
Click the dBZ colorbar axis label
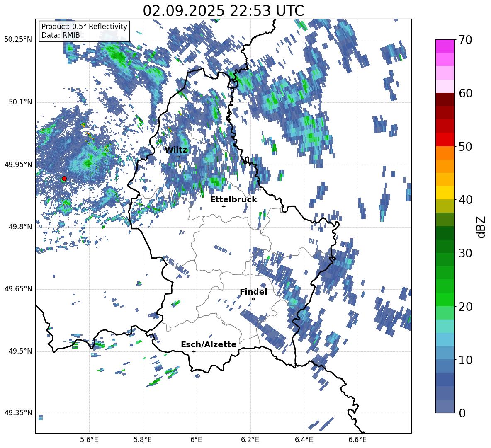click(x=481, y=227)
